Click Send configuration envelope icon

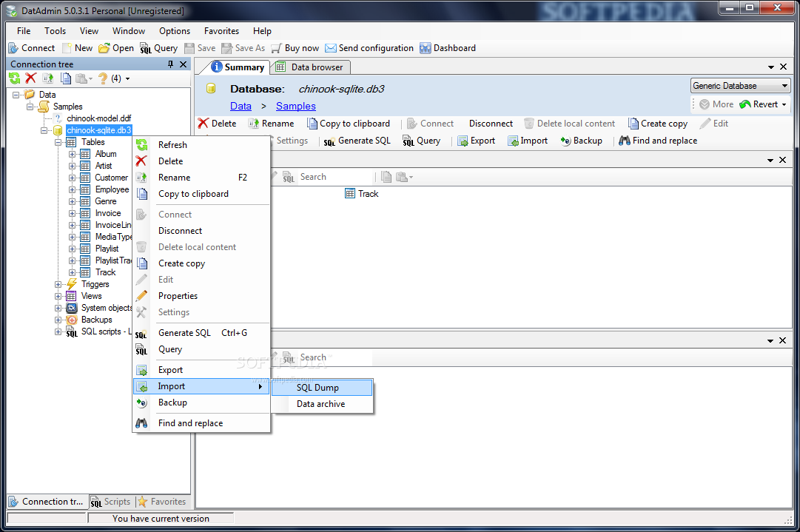(331, 48)
